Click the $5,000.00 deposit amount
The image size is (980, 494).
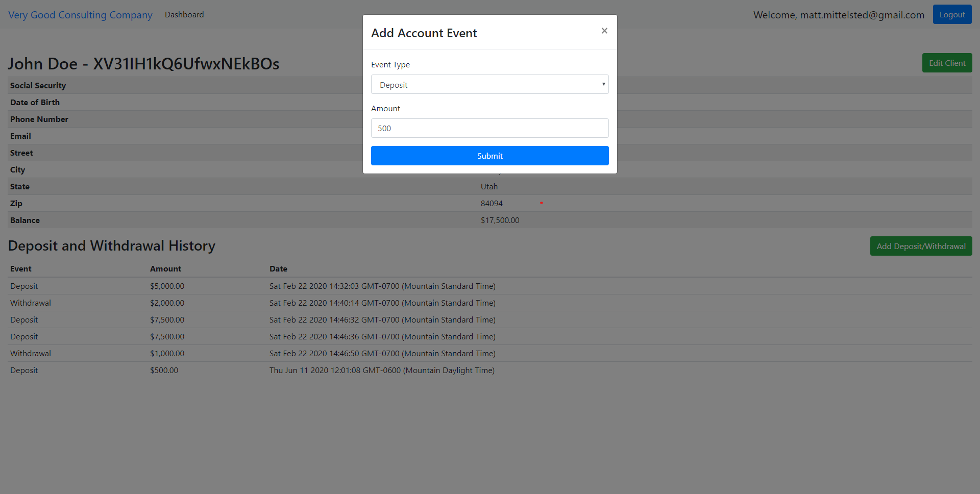(167, 286)
